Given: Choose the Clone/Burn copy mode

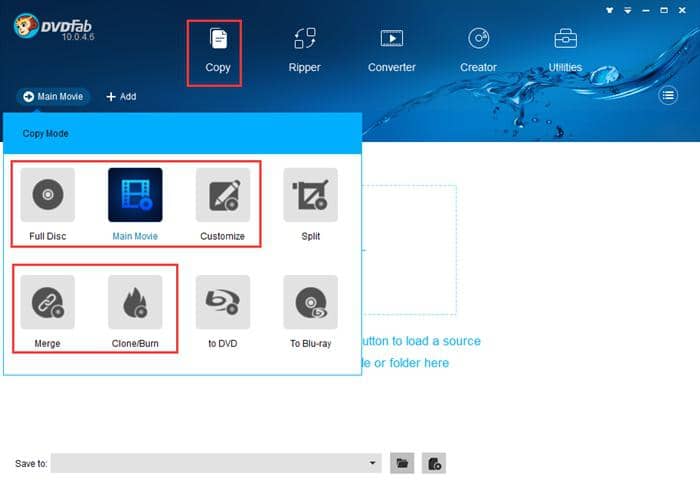Looking at the screenshot, I should 135,312.
